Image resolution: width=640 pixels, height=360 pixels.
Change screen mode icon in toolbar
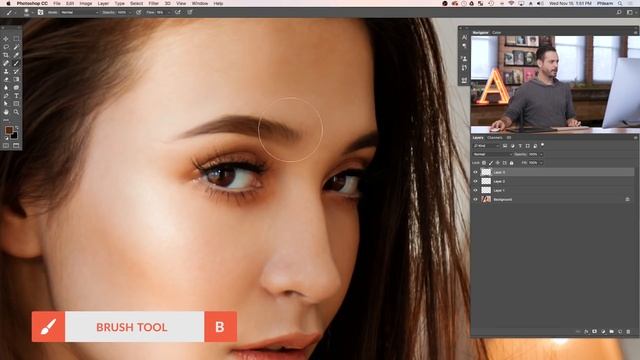click(x=16, y=145)
